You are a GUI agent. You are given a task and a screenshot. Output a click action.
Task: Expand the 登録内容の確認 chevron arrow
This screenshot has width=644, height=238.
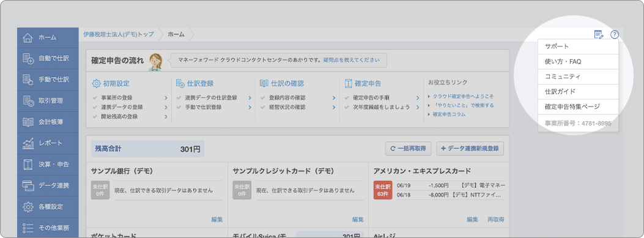click(x=334, y=98)
